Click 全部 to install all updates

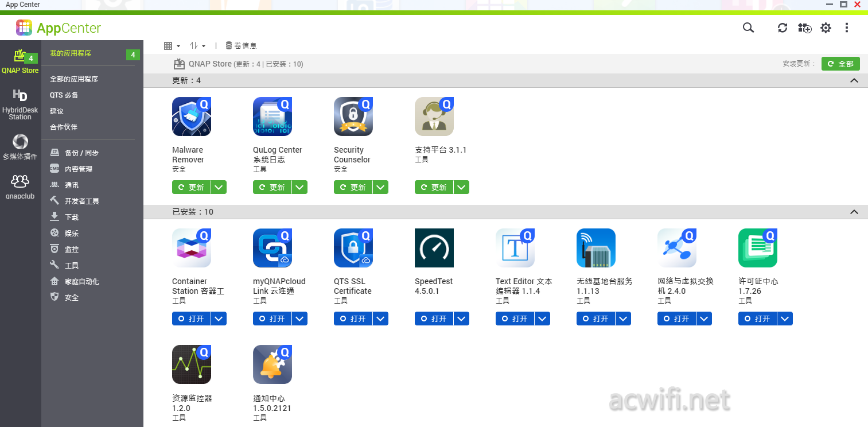pyautogui.click(x=840, y=64)
